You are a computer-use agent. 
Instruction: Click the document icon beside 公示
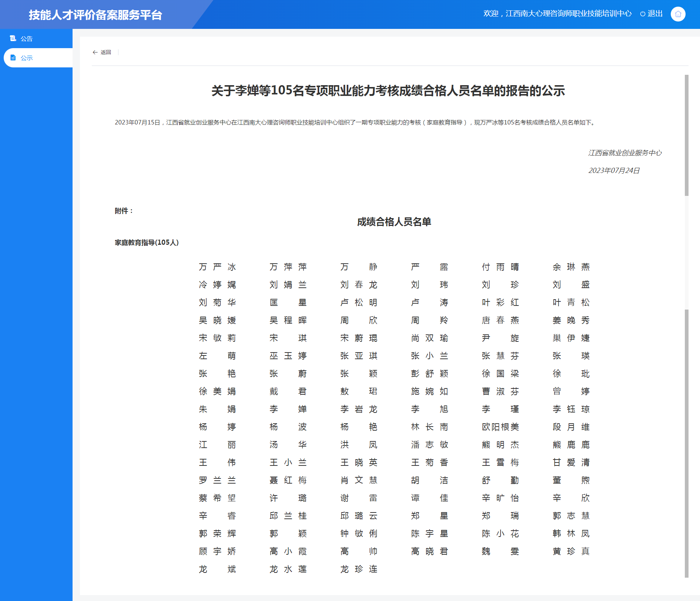(x=13, y=57)
